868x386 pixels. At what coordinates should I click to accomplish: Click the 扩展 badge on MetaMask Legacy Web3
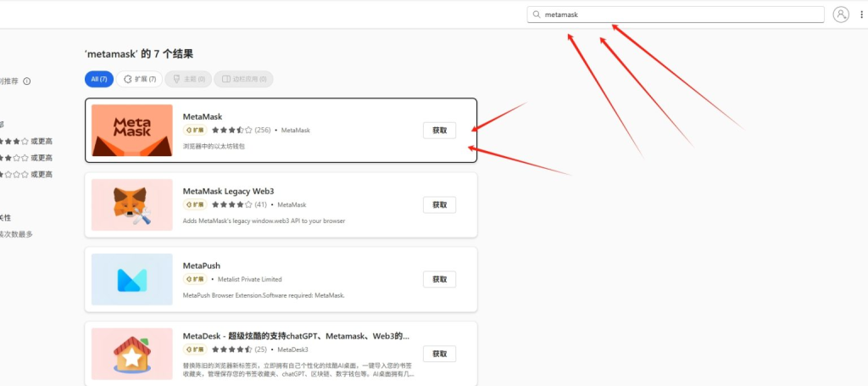click(195, 204)
